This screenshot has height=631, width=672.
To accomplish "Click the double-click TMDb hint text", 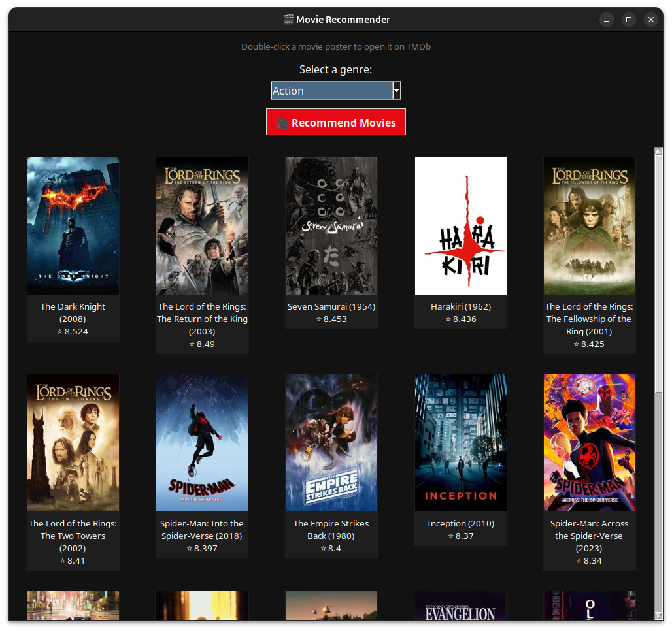I will pyautogui.click(x=335, y=46).
